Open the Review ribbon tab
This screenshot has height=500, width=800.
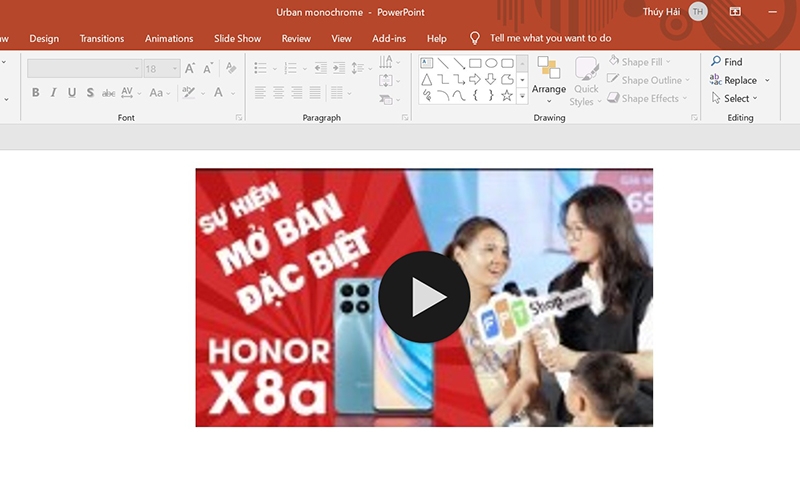coord(296,38)
